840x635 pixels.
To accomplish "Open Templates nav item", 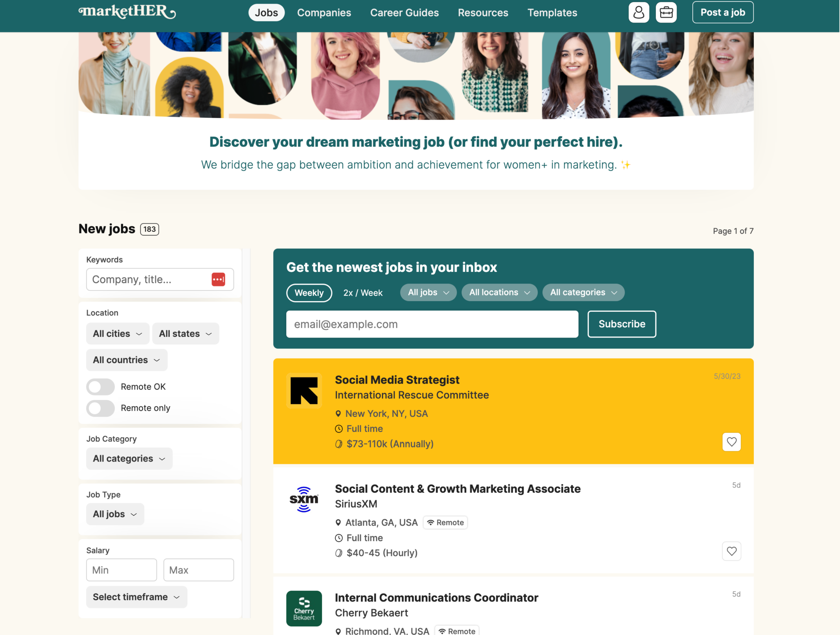I will tap(552, 13).
